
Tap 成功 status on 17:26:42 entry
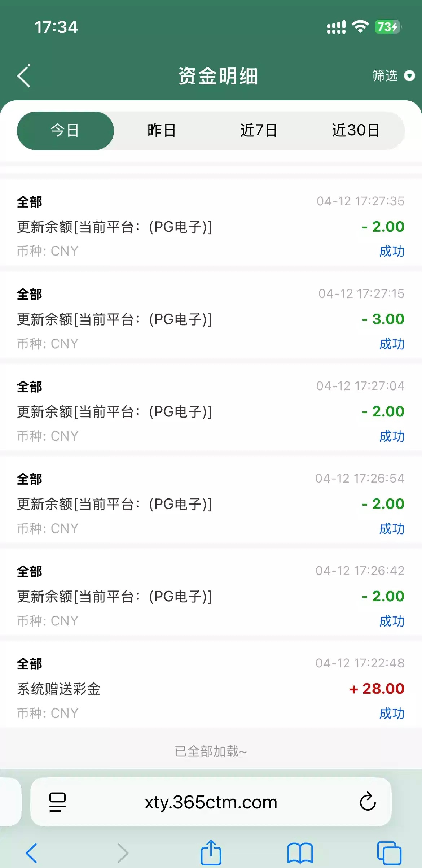pos(392,621)
